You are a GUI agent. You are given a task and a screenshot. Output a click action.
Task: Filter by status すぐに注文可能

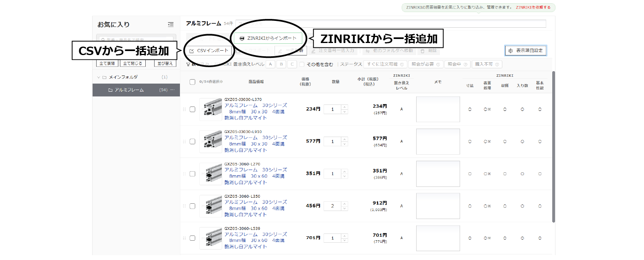click(386, 64)
